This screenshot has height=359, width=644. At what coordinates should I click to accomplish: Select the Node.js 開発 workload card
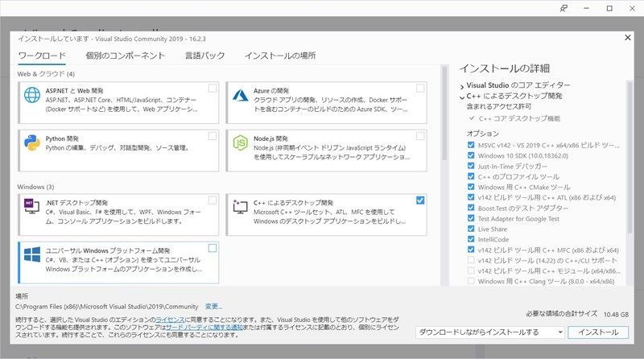(x=327, y=151)
